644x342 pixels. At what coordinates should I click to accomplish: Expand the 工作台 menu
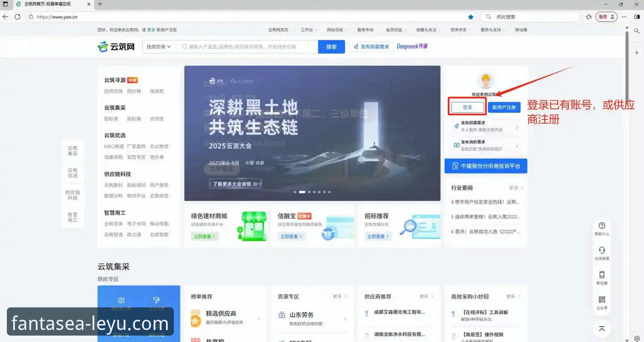pyautogui.click(x=309, y=30)
